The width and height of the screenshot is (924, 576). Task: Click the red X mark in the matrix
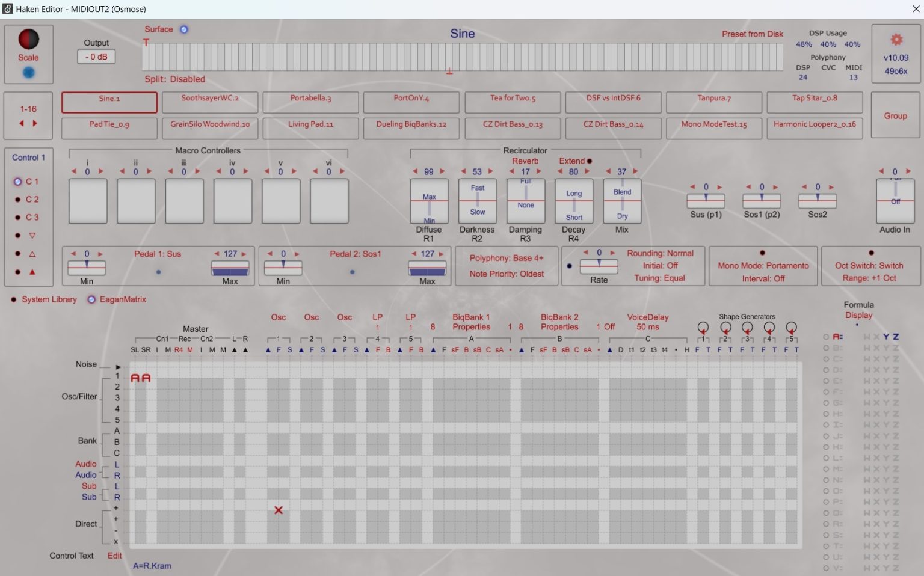click(279, 510)
